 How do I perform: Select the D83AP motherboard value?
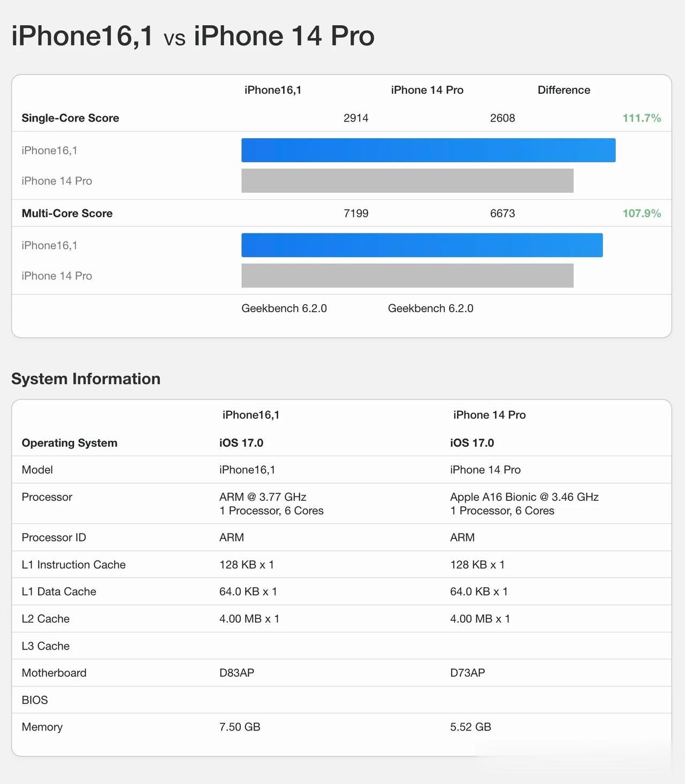[237, 673]
